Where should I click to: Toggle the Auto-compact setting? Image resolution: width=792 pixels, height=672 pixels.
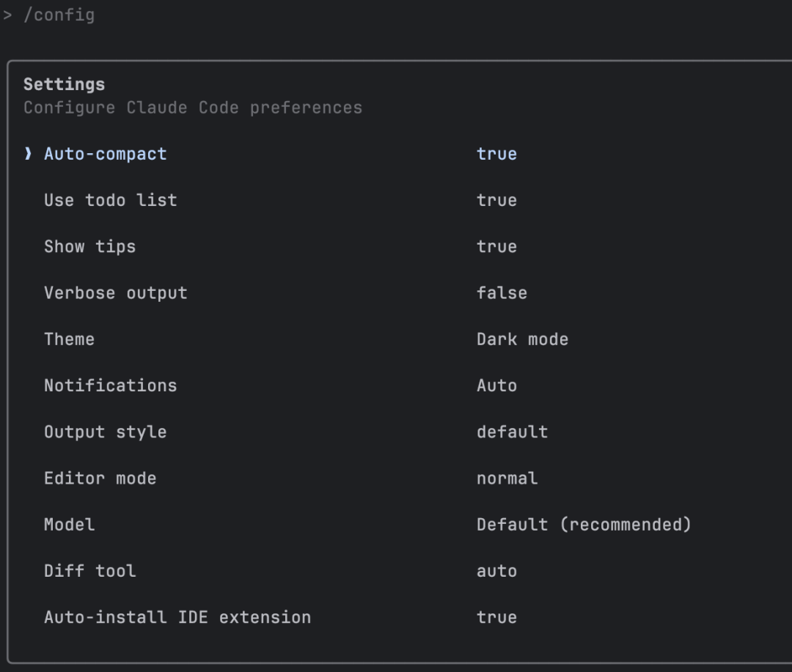[x=106, y=154]
